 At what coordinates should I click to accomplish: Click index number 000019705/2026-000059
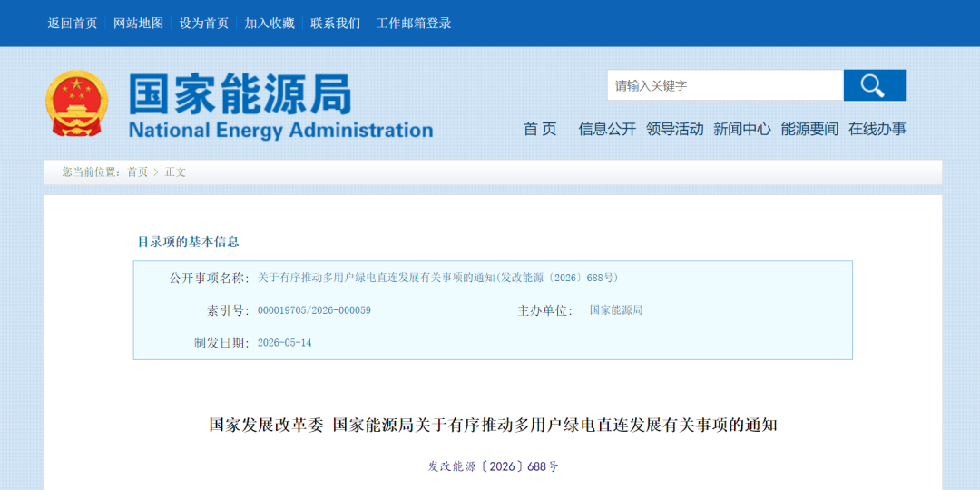314,310
